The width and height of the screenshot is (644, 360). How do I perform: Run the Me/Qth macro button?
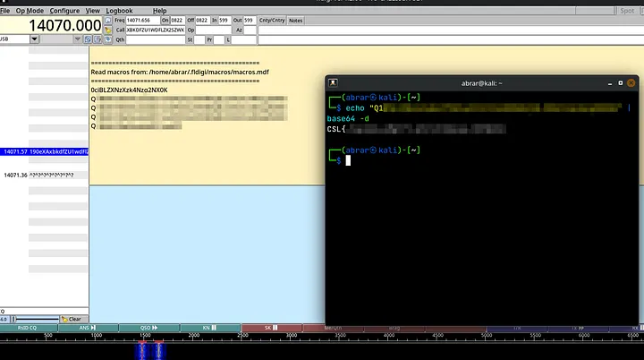pyautogui.click(x=333, y=328)
